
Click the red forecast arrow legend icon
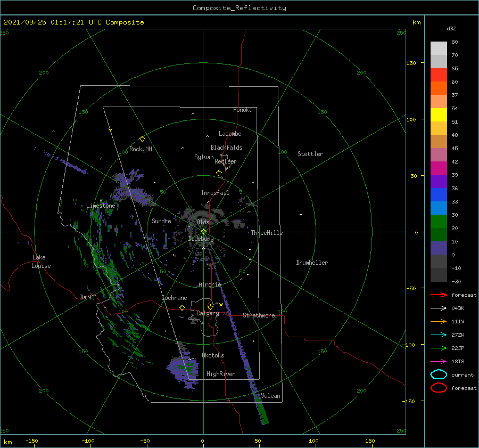click(439, 295)
